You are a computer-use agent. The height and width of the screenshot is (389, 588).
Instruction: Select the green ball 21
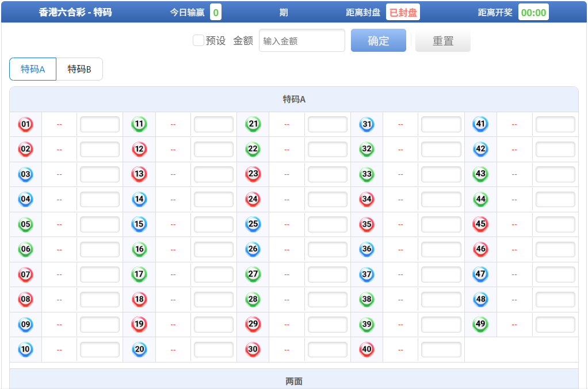[253, 124]
